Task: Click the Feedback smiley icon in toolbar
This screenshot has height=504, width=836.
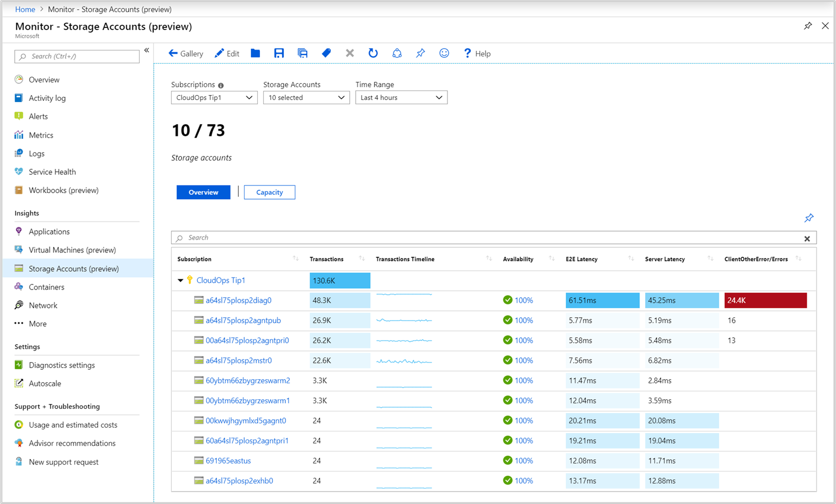Action: coord(445,53)
